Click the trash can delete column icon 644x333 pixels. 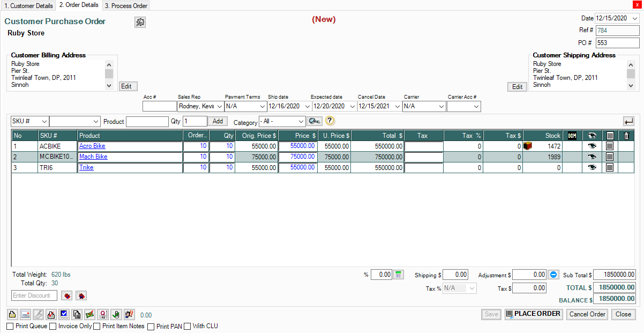coord(626,136)
